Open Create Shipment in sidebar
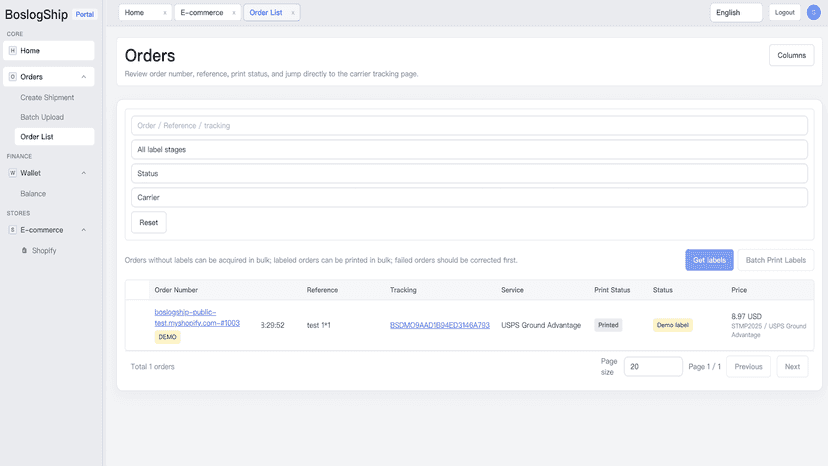This screenshot has width=828, height=466. 47,97
